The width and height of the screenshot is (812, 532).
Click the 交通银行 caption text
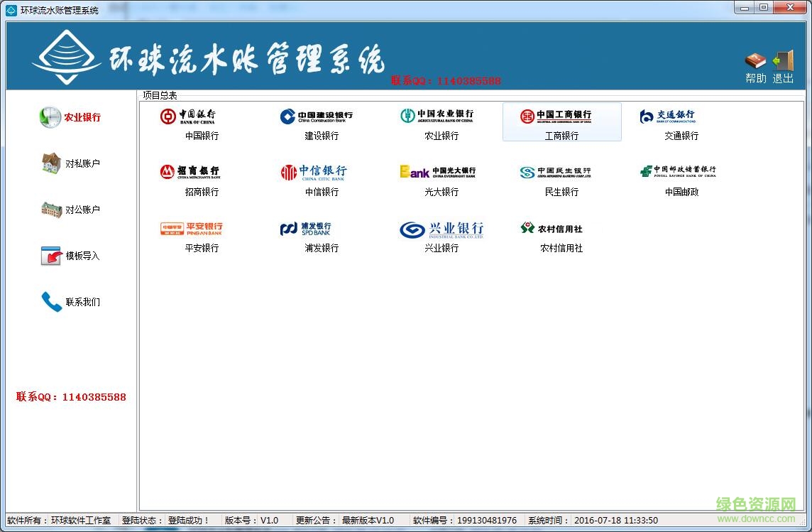681,136
